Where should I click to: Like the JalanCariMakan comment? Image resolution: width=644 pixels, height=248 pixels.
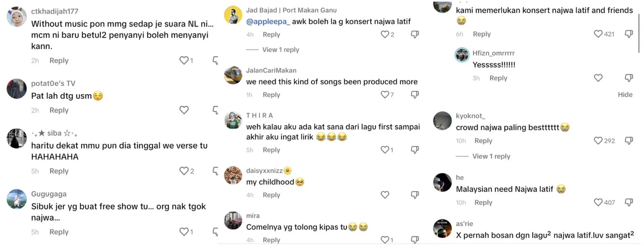tap(385, 95)
